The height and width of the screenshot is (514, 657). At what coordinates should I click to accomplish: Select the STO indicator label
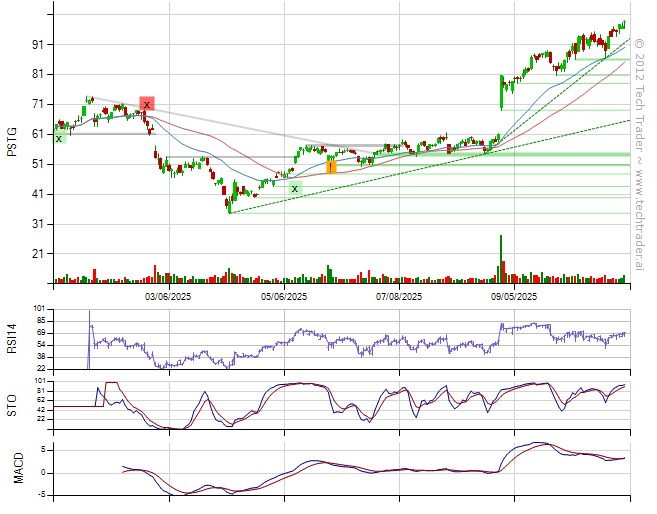tap(12, 404)
